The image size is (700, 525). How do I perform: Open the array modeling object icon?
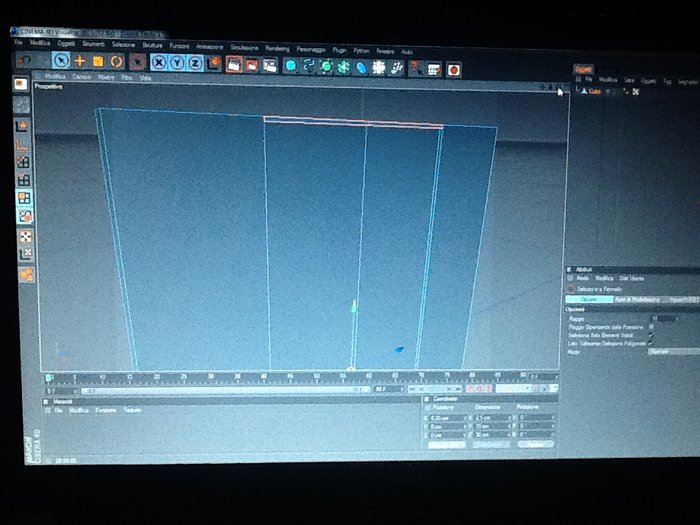344,67
